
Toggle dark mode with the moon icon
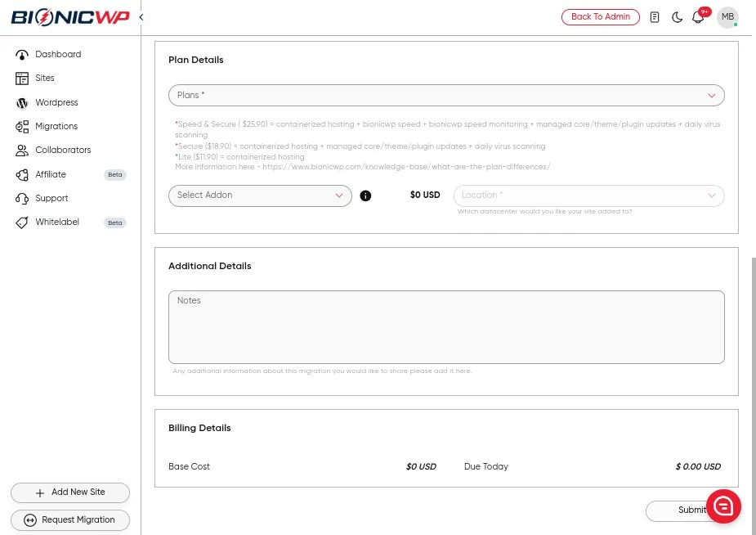point(677,17)
